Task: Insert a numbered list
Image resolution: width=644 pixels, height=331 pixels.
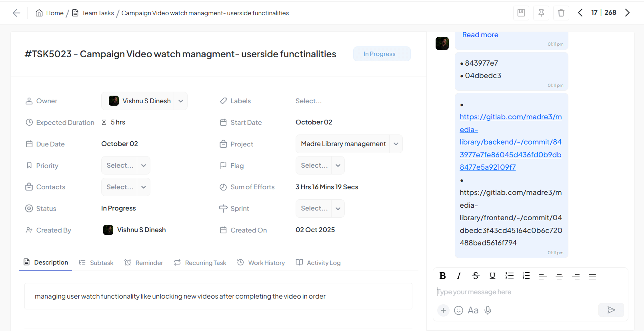Action: pos(526,275)
